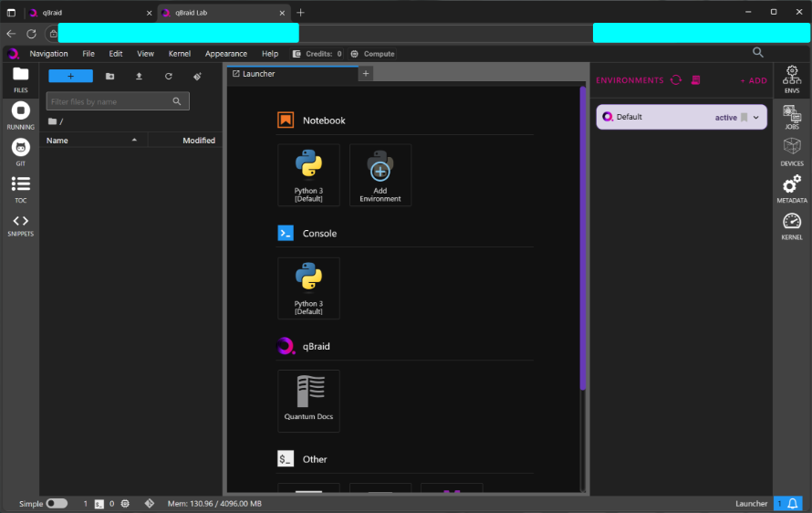Screen dimensions: 812x513
Task: Open the TOC table of contents panel
Action: coord(20,189)
